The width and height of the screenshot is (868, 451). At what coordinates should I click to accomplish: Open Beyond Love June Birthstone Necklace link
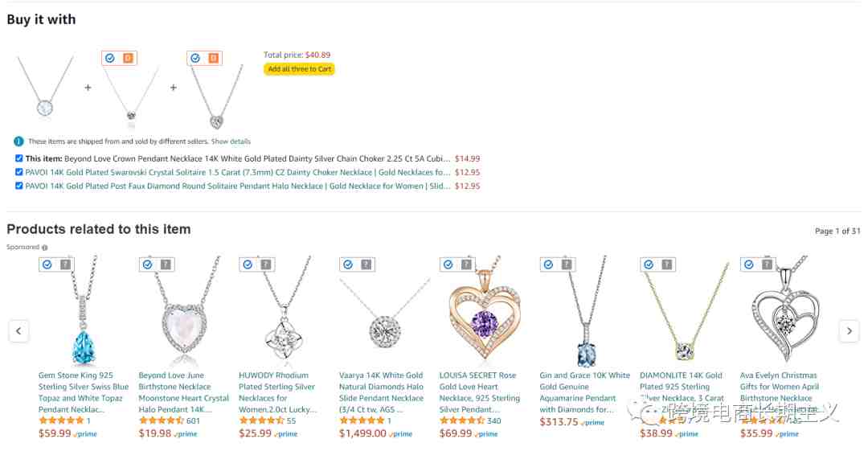pyautogui.click(x=183, y=392)
